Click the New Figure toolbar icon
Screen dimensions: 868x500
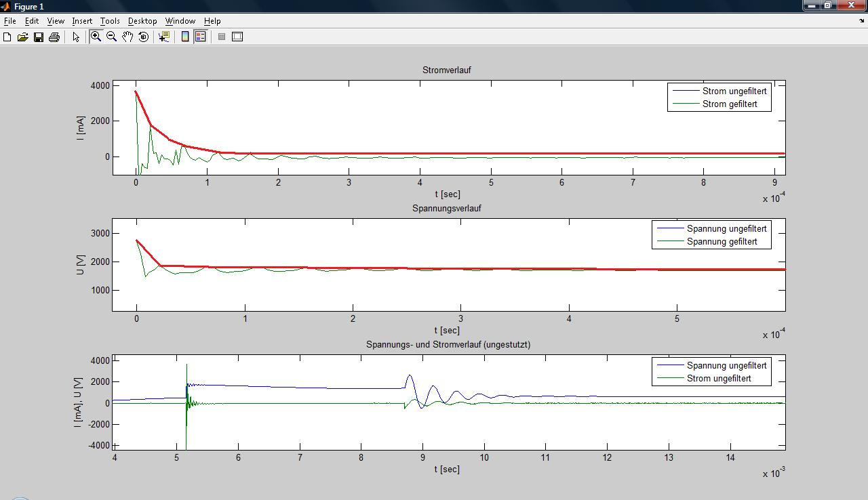click(x=7, y=37)
